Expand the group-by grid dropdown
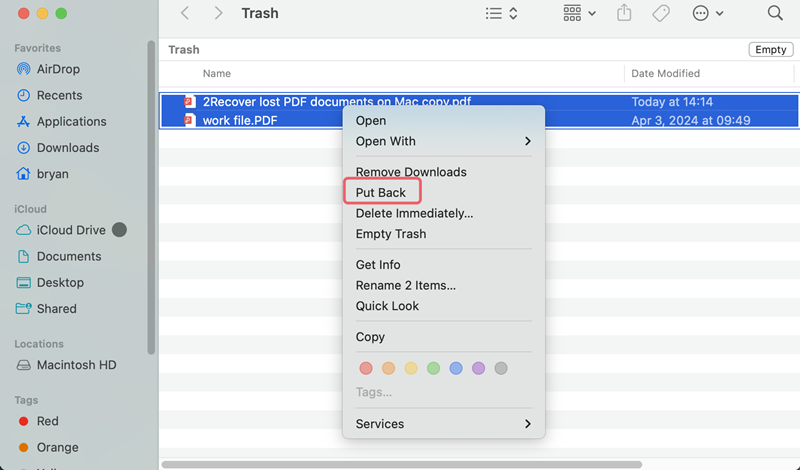Image resolution: width=800 pixels, height=470 pixels. pyautogui.click(x=579, y=14)
